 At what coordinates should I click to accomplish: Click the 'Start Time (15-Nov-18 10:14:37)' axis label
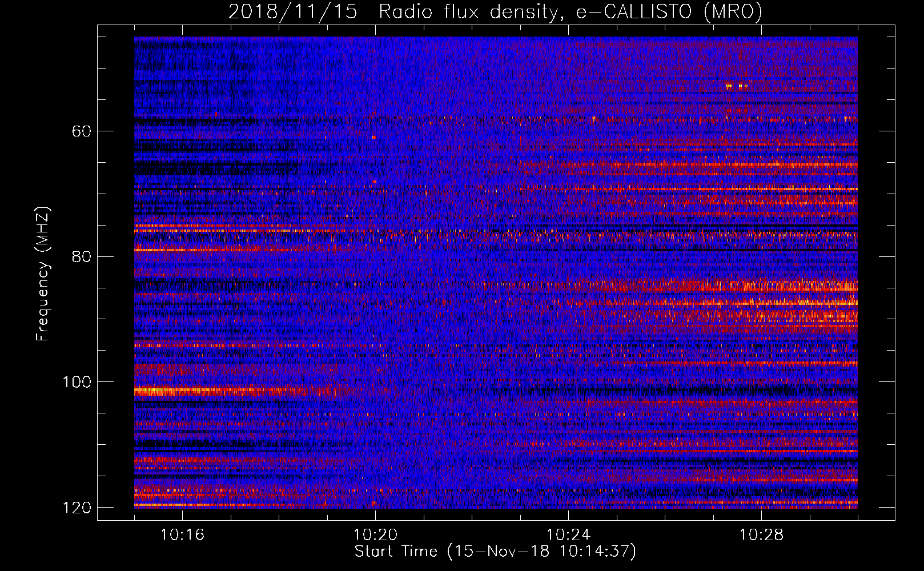(x=495, y=552)
